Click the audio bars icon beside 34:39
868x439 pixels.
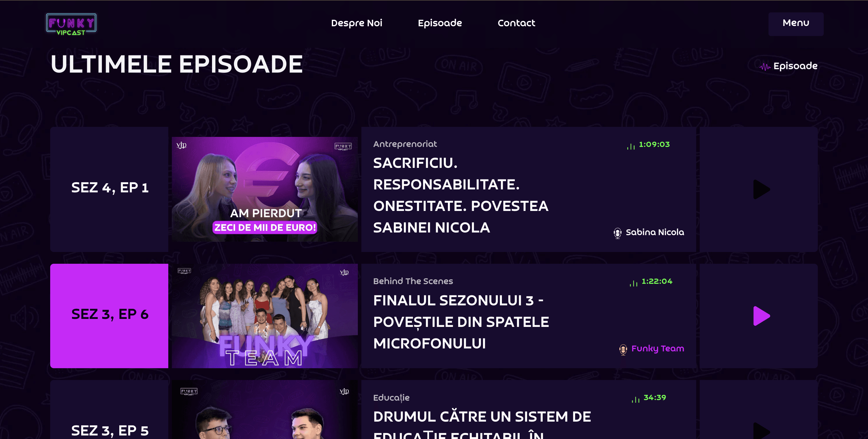635,399
